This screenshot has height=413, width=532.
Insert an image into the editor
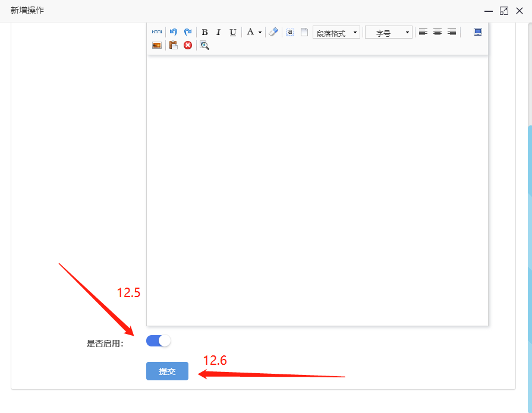157,45
